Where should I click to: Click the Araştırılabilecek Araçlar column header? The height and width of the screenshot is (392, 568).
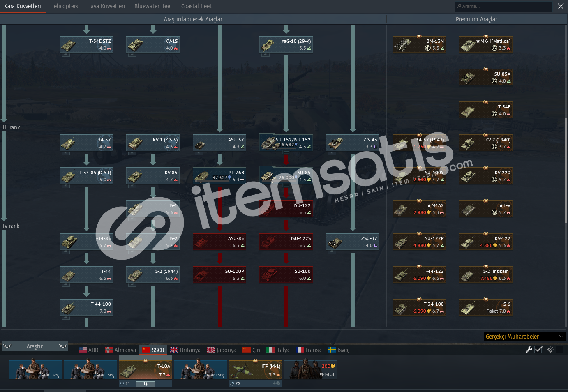[193, 19]
